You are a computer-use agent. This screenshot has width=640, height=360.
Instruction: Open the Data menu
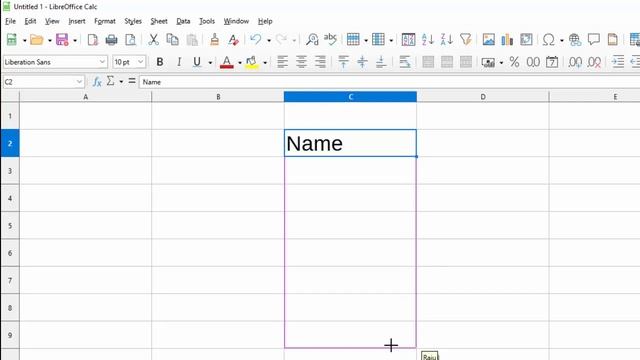tap(183, 21)
